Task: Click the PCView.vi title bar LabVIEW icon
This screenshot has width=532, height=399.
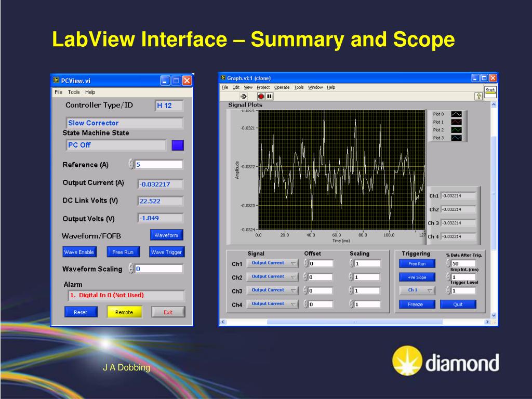Action: [56, 81]
